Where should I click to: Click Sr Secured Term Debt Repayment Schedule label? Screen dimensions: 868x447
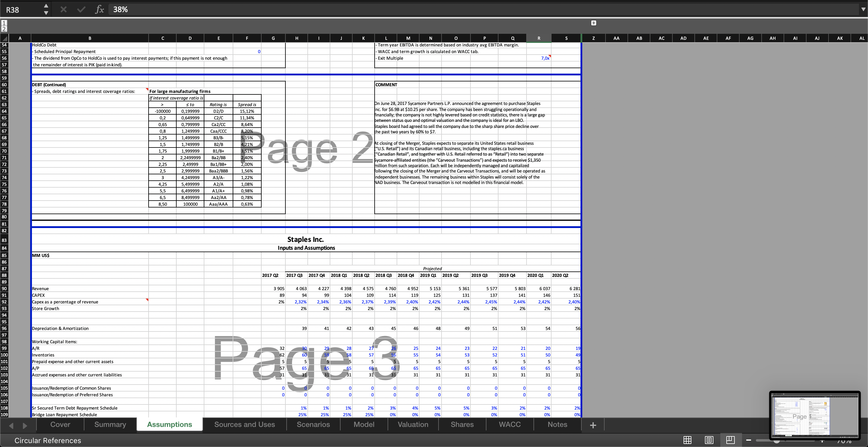[x=75, y=408]
